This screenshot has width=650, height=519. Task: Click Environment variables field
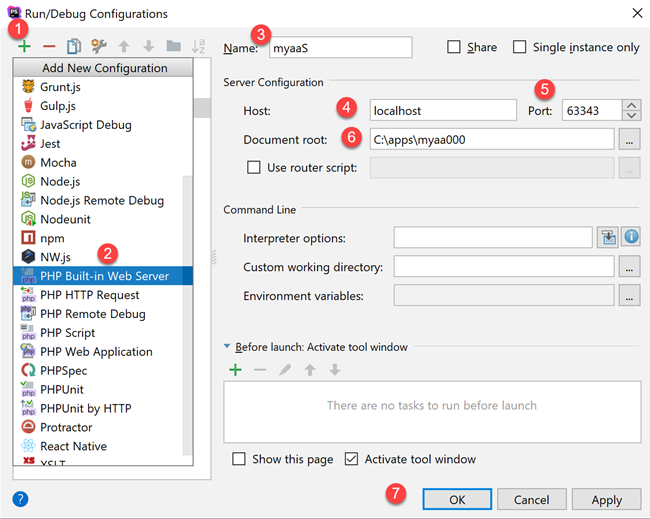pyautogui.click(x=504, y=295)
